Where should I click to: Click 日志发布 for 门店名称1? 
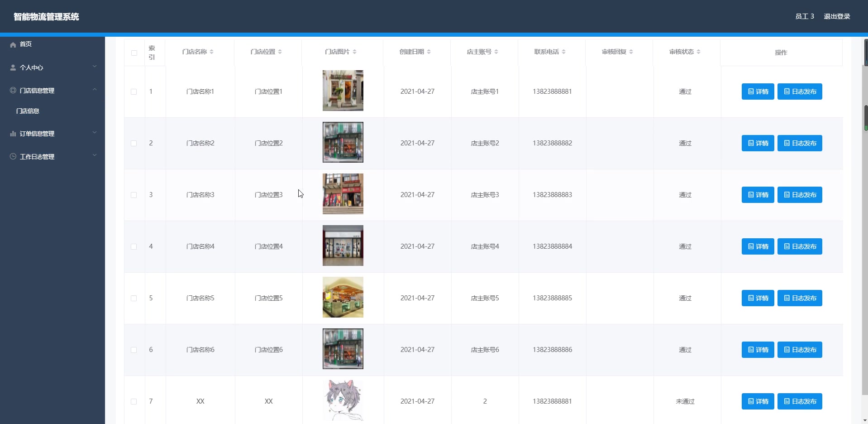click(x=800, y=92)
